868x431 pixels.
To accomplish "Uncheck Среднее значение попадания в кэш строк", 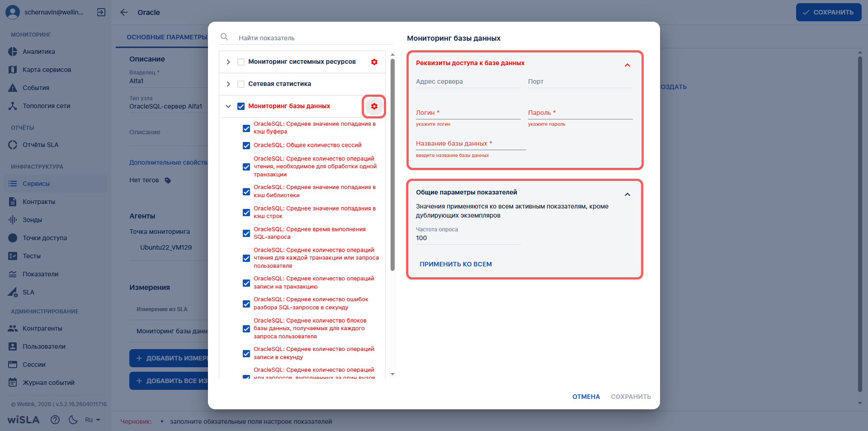I will (x=246, y=213).
